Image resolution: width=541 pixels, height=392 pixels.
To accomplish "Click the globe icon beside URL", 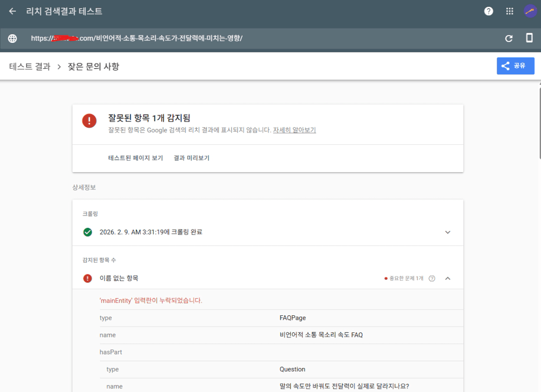I will coord(13,38).
